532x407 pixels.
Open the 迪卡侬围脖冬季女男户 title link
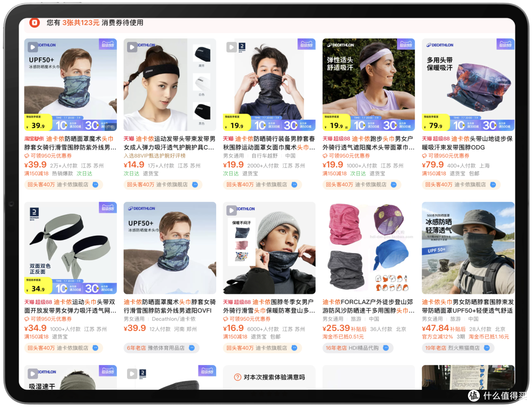coord(269,306)
